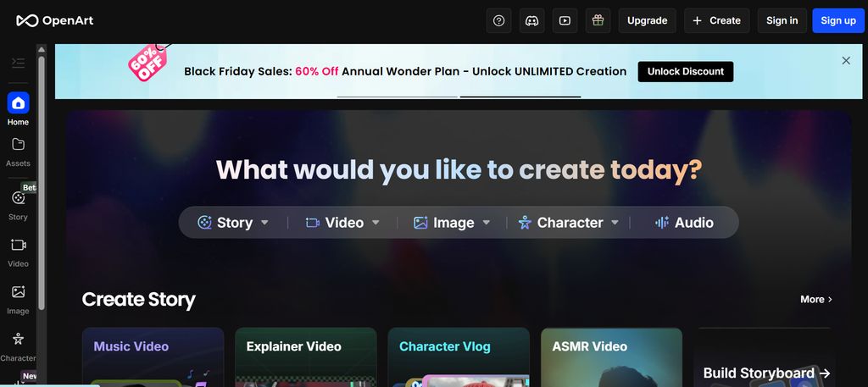Image resolution: width=868 pixels, height=387 pixels.
Task: Collapse the sidebar menu icon
Action: click(x=19, y=63)
